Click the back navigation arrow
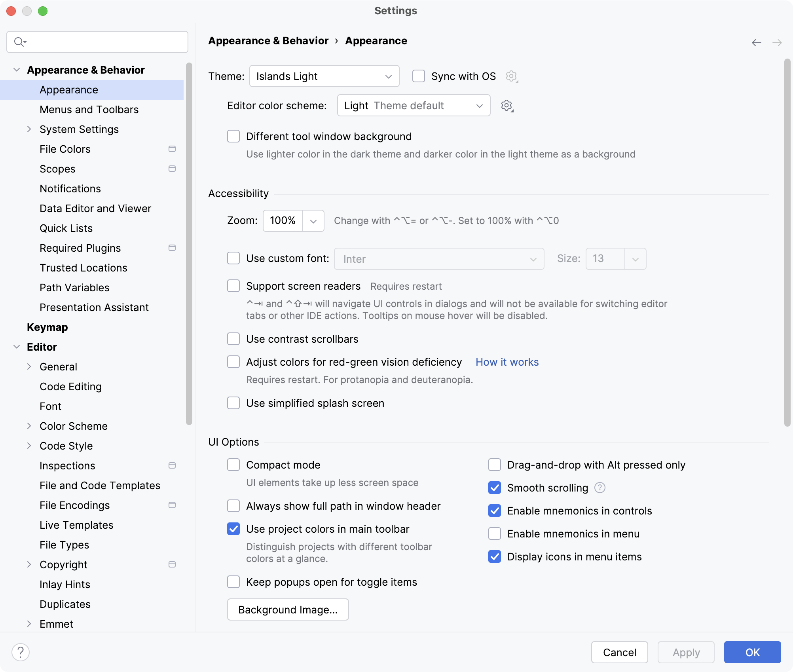This screenshot has width=793, height=672. pyautogui.click(x=756, y=42)
